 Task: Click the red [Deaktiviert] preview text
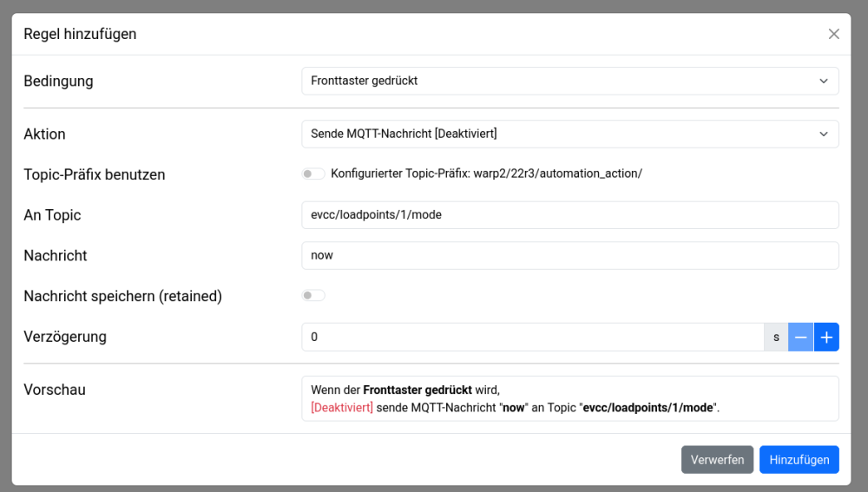342,408
